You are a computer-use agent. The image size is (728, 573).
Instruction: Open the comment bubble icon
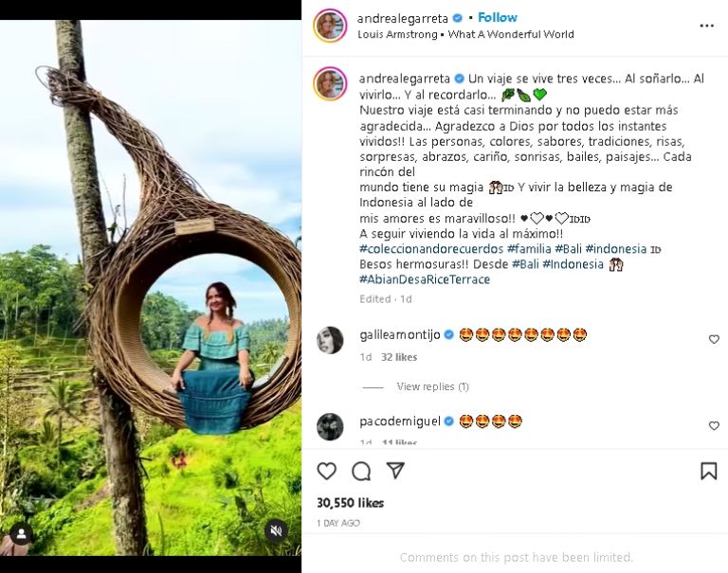(x=361, y=471)
